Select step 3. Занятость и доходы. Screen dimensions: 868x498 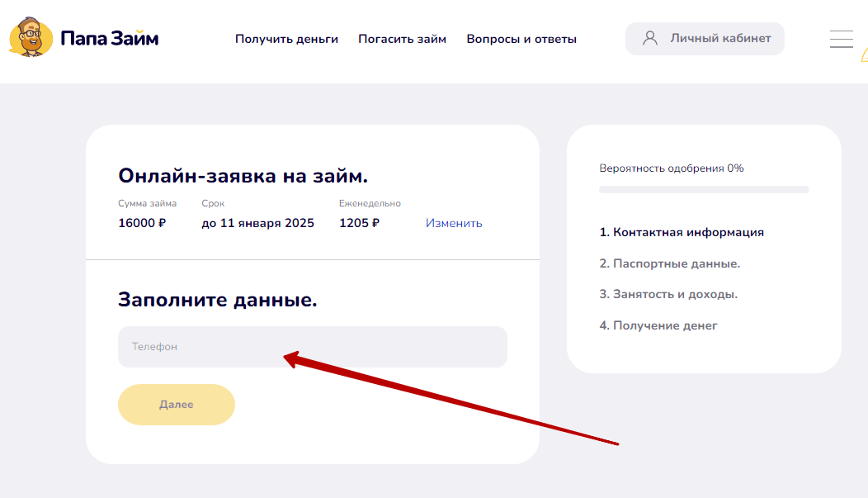pos(668,294)
